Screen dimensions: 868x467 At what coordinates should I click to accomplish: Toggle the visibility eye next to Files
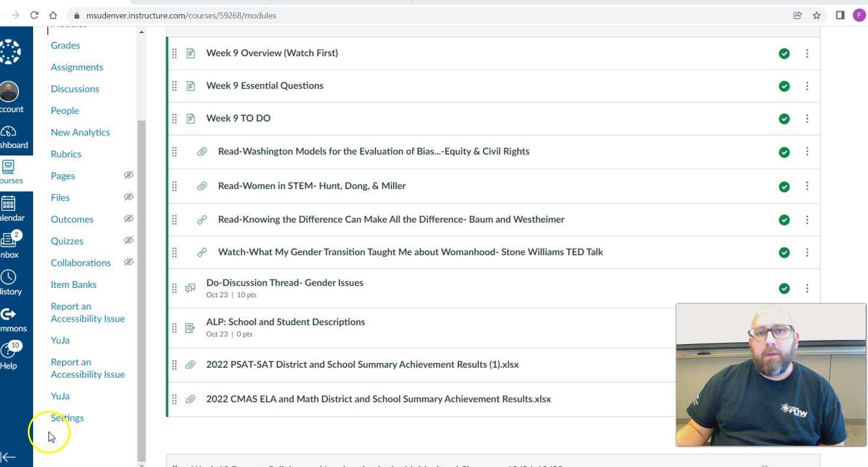click(x=128, y=197)
